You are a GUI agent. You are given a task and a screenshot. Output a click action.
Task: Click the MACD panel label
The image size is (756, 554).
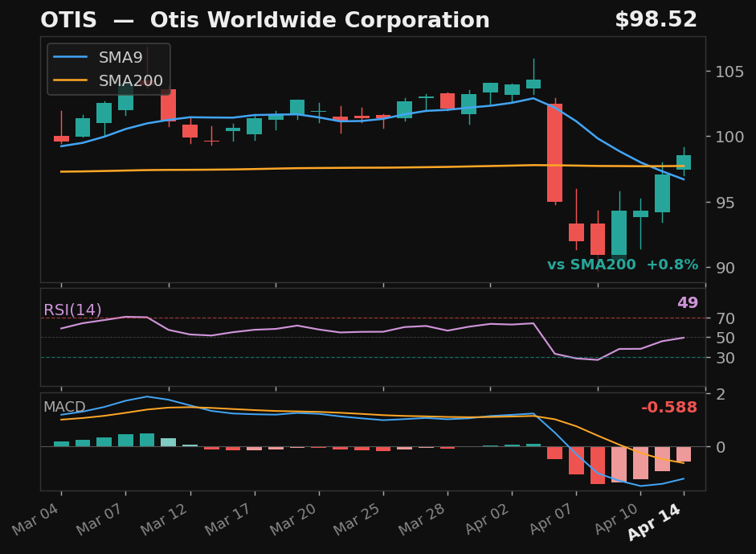(64, 407)
